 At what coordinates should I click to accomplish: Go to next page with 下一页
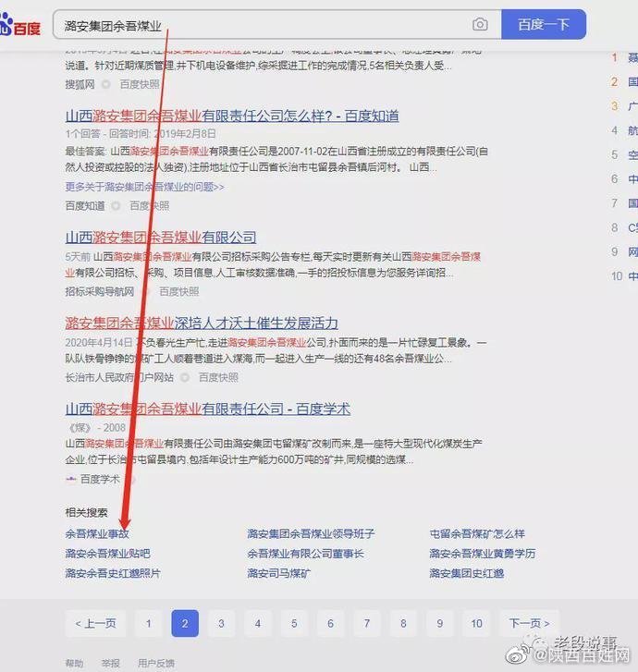tap(530, 623)
